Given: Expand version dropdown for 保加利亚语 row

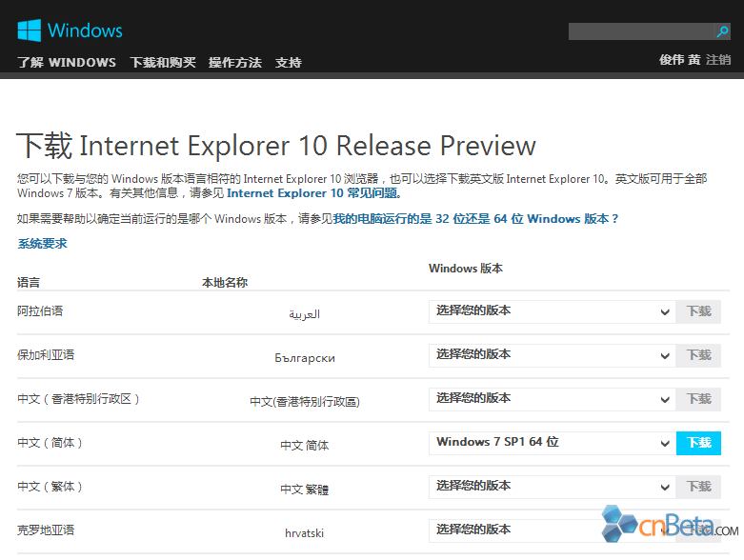Looking at the screenshot, I should click(x=553, y=355).
